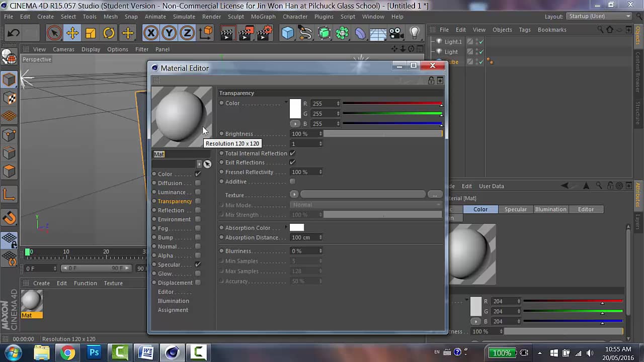Screen dimensions: 644x362
Task: Click the material name field Mat
Action: [x=182, y=154]
